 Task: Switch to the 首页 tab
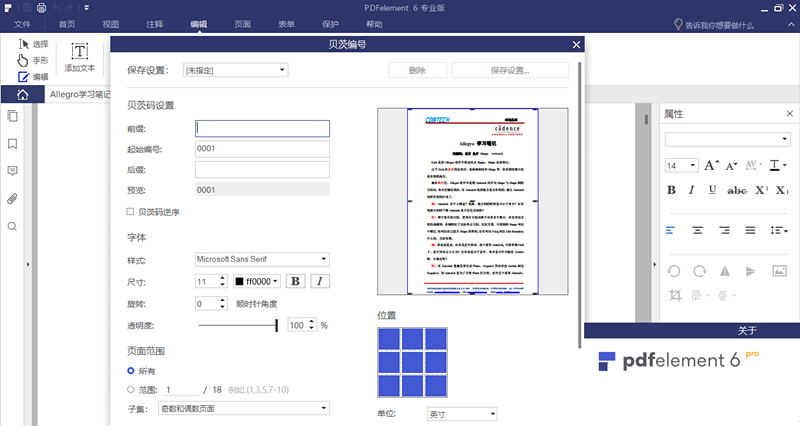click(x=67, y=24)
